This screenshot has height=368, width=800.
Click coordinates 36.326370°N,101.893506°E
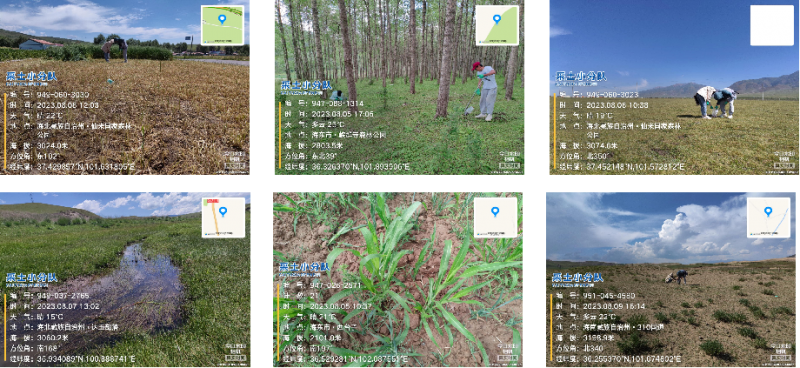360,166
